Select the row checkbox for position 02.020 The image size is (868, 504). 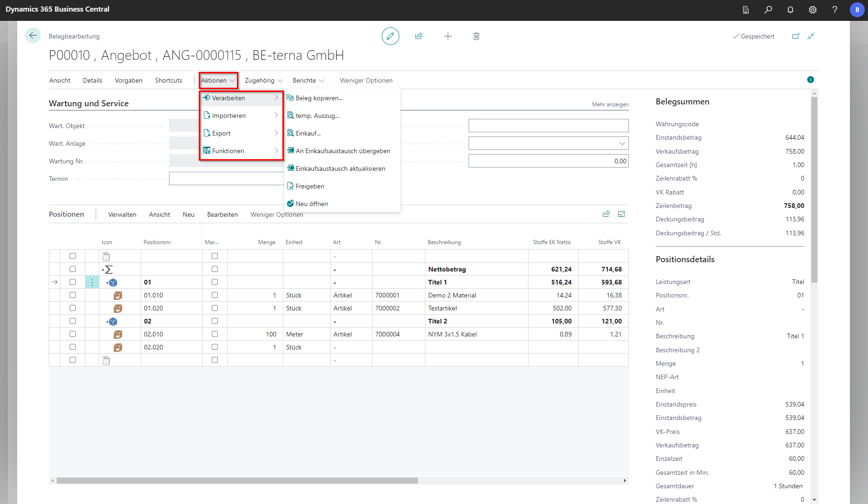(x=72, y=347)
